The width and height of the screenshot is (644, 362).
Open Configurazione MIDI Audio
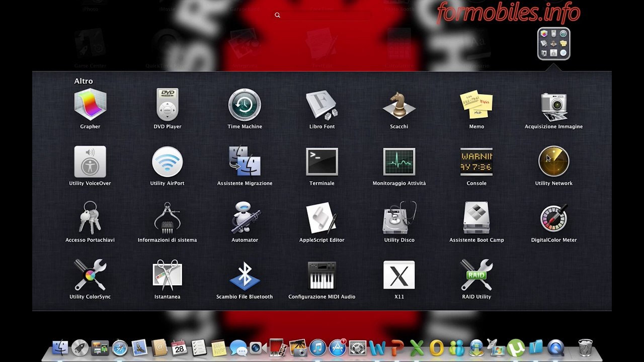(322, 275)
